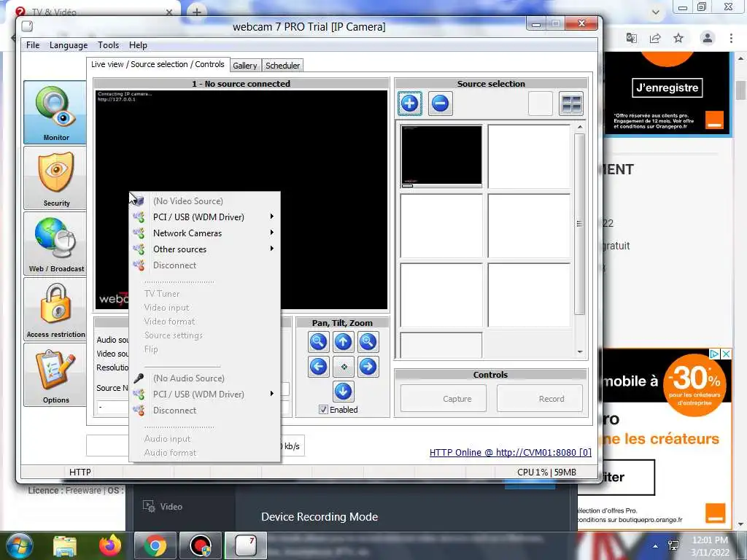747x560 pixels.
Task: Click the source list scrollbar down arrow
Action: [x=580, y=352]
